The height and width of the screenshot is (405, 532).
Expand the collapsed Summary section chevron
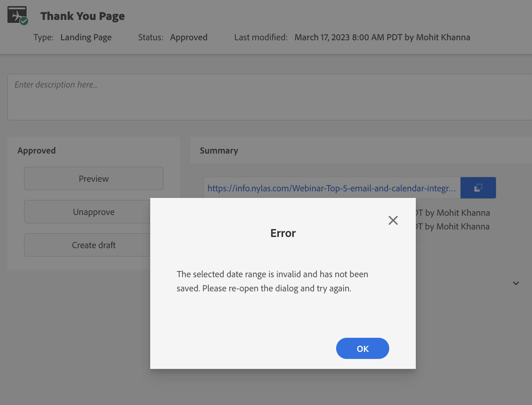[x=516, y=283]
